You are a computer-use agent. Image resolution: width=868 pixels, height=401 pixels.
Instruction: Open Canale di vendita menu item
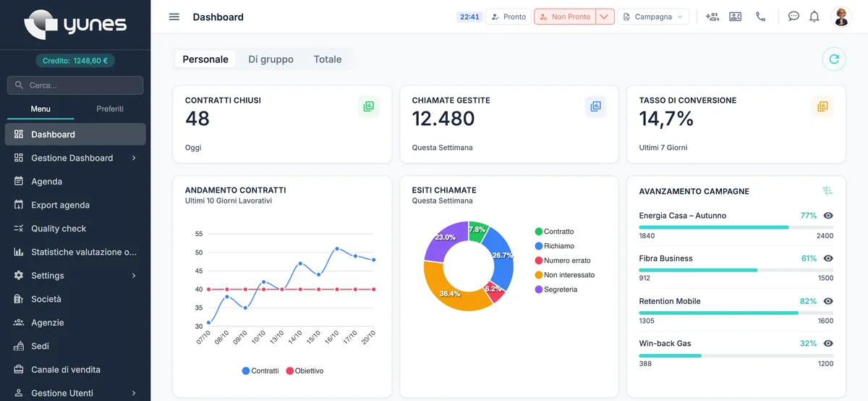(x=75, y=369)
